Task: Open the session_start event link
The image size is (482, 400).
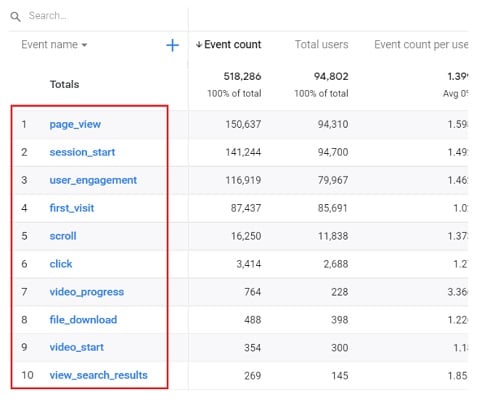Action: (82, 152)
